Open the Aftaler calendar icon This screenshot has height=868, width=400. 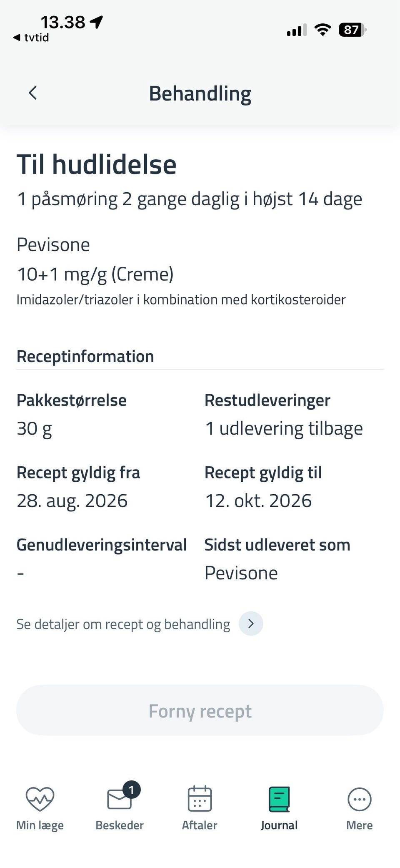point(200,798)
